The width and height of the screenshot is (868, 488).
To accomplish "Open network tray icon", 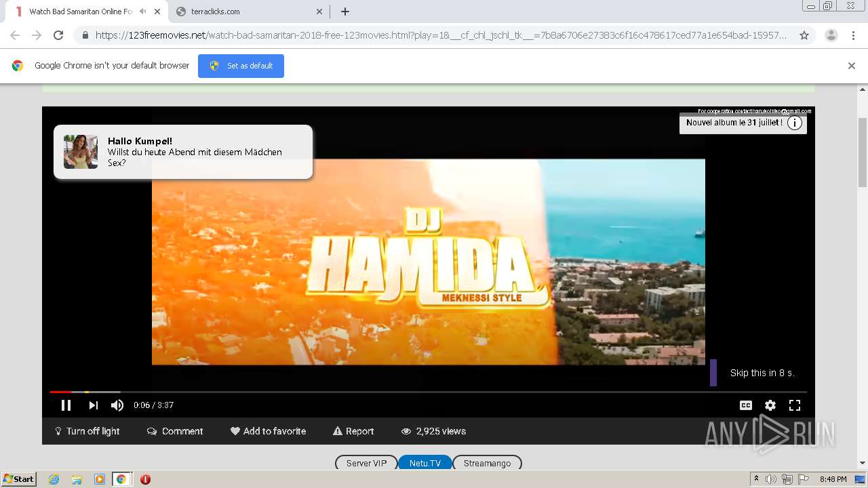I will [x=787, y=479].
